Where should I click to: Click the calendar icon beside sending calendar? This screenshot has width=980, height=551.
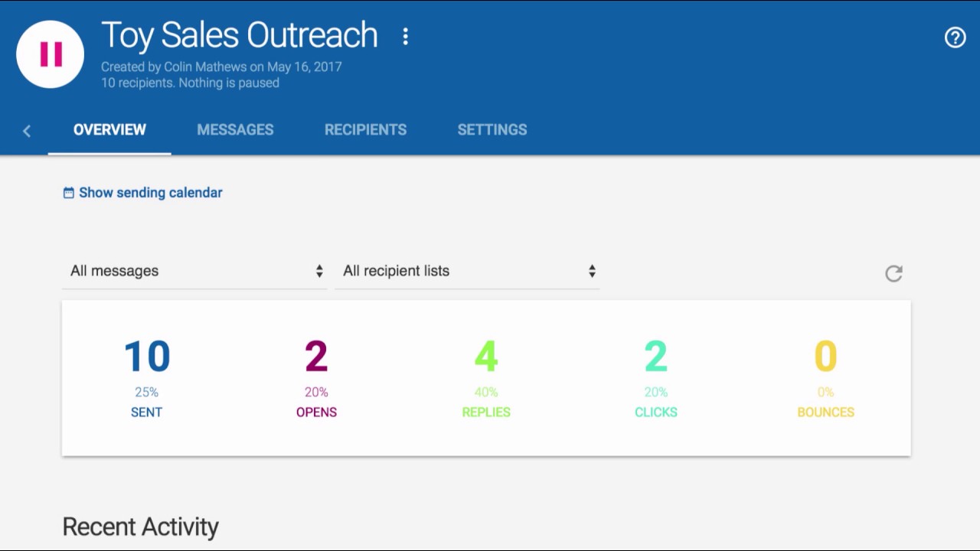coord(68,193)
